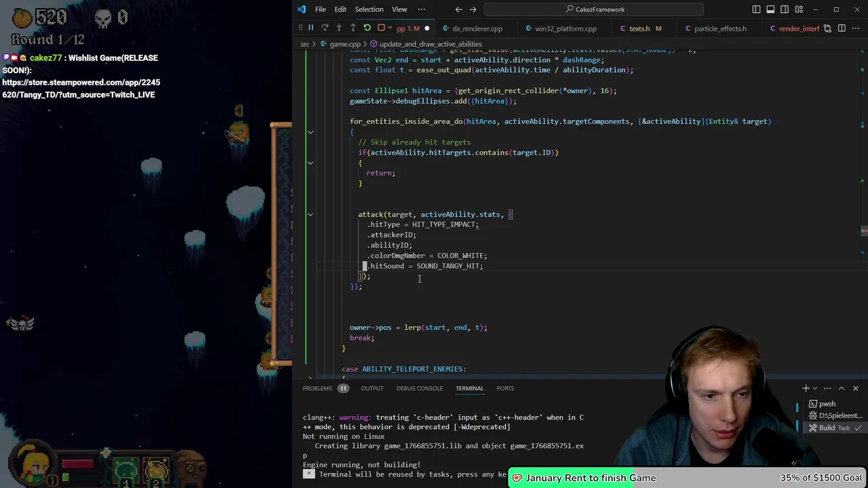Click src breadcrumb
Screen dimensions: 868x488
pyautogui.click(x=305, y=44)
